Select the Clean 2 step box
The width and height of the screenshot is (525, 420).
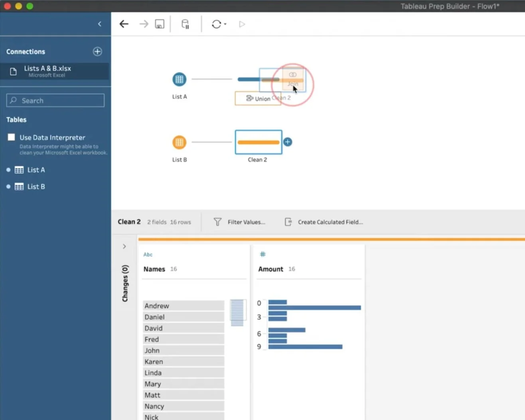259,142
